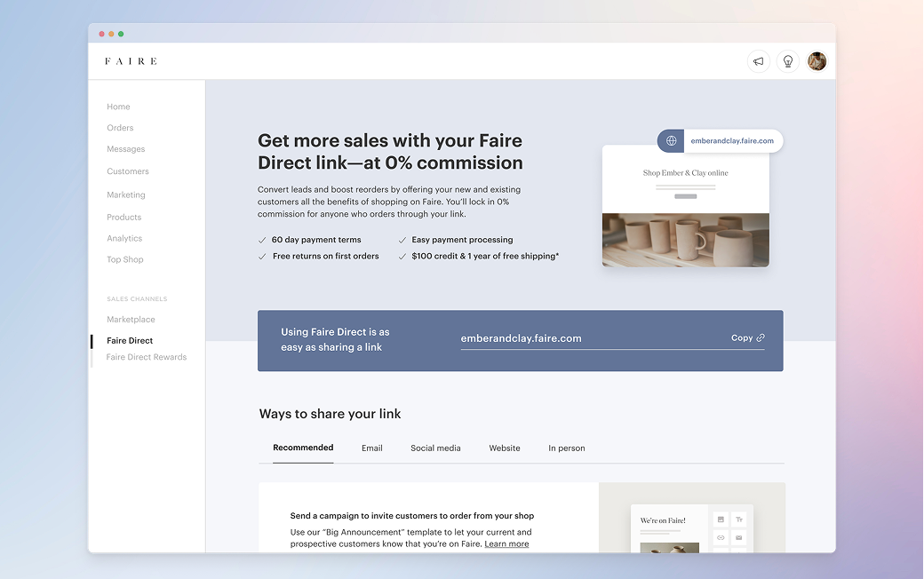Image resolution: width=924 pixels, height=579 pixels.
Task: Click '$100 credit & 1 year of free shipping*'
Action: tap(486, 257)
